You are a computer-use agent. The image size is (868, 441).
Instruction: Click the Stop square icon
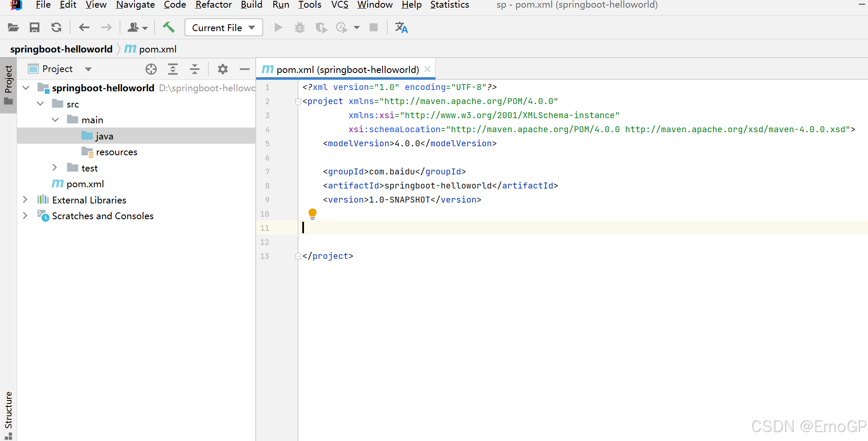point(374,28)
